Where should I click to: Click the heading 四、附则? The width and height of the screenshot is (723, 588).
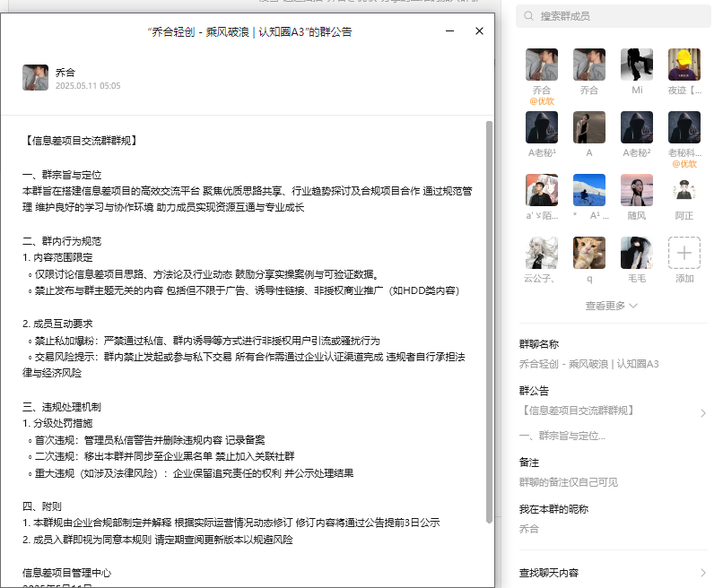click(42, 506)
